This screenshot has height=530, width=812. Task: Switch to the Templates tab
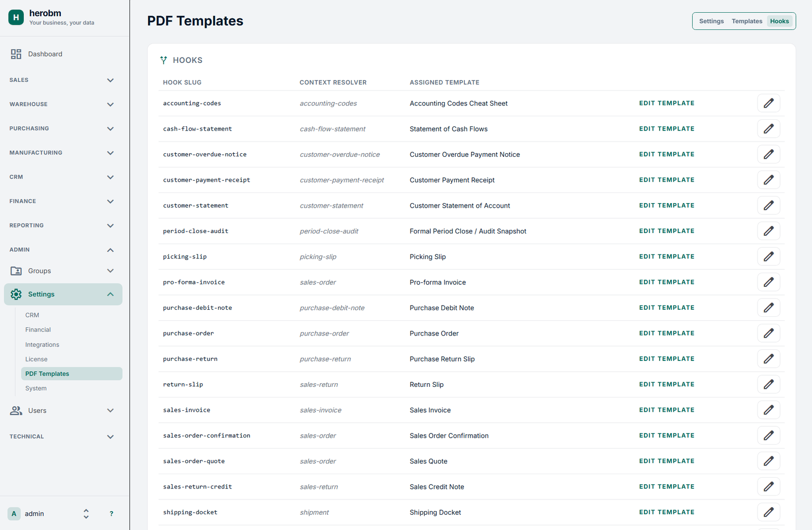pyautogui.click(x=747, y=21)
